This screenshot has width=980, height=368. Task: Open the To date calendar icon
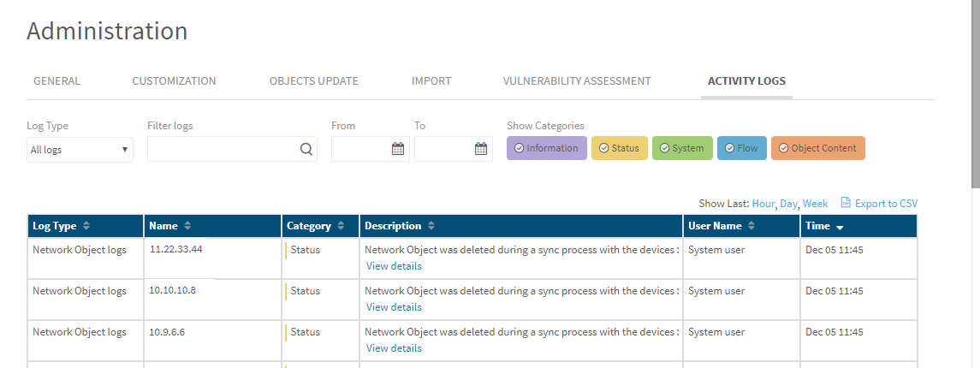point(480,149)
